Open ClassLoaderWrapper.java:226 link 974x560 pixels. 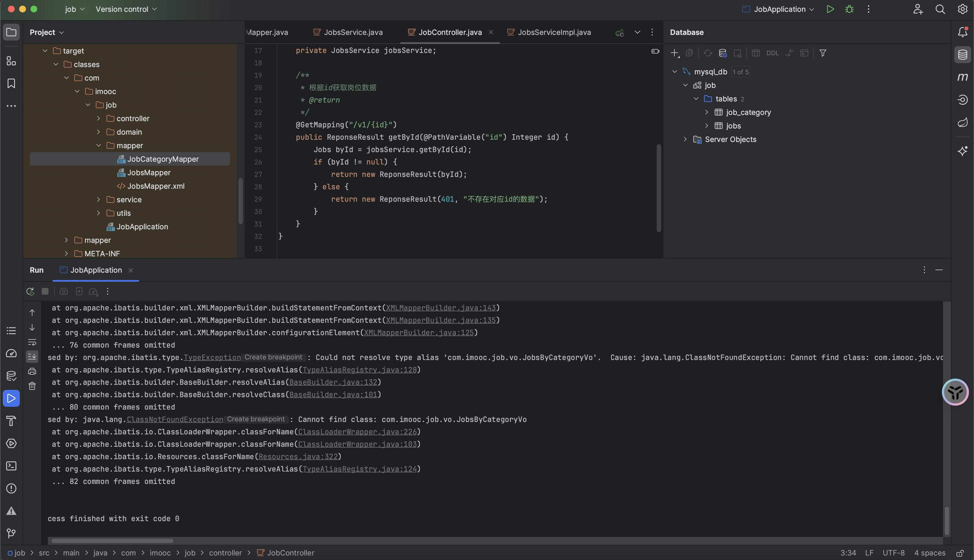point(357,432)
